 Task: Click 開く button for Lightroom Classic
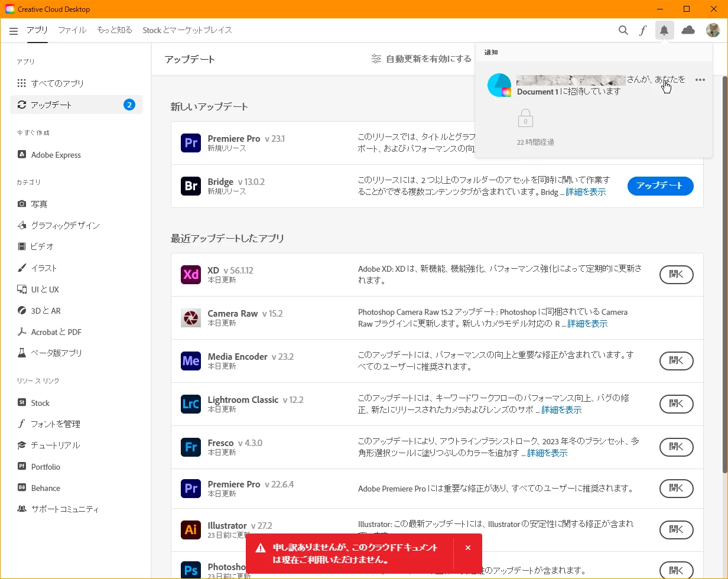click(x=677, y=404)
